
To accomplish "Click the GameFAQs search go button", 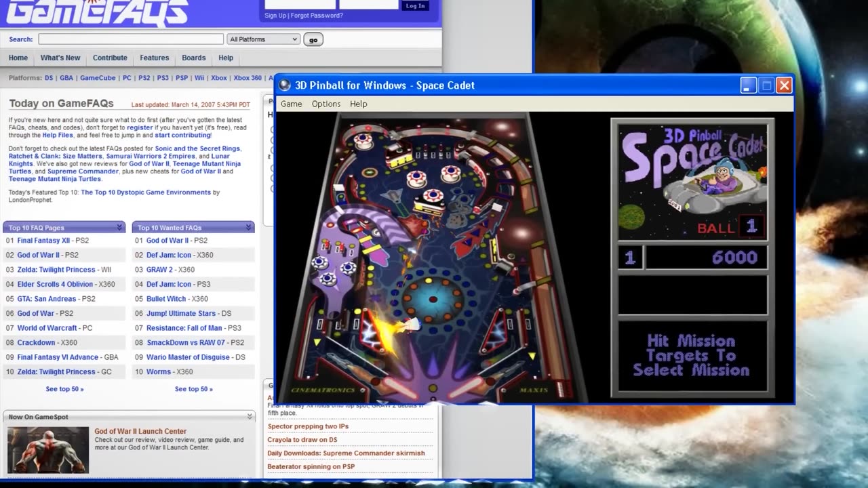I will click(313, 40).
